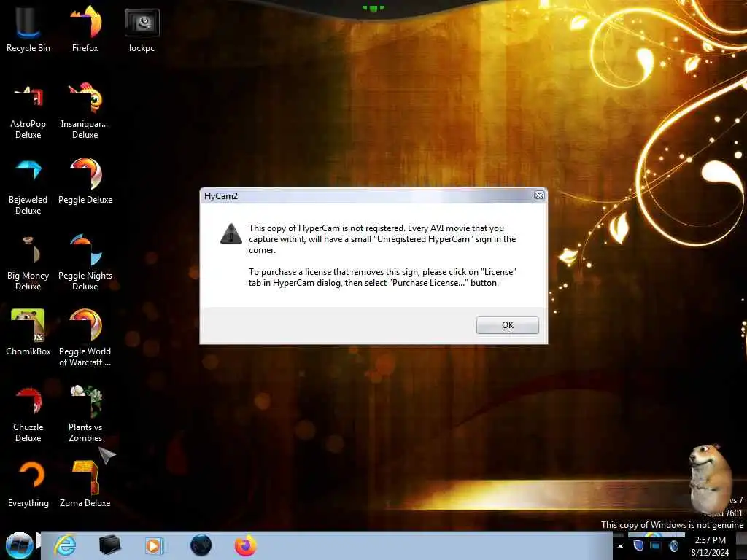Select the ChomikBox desktop shortcut
Screen dimensions: 747x560
click(x=28, y=332)
